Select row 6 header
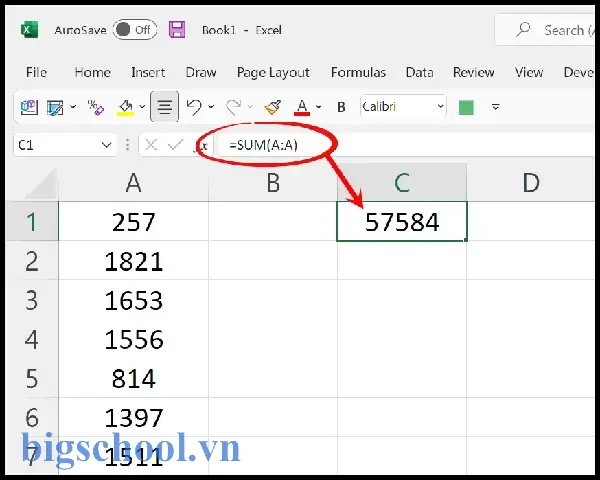The height and width of the screenshot is (480, 600). coord(32,417)
